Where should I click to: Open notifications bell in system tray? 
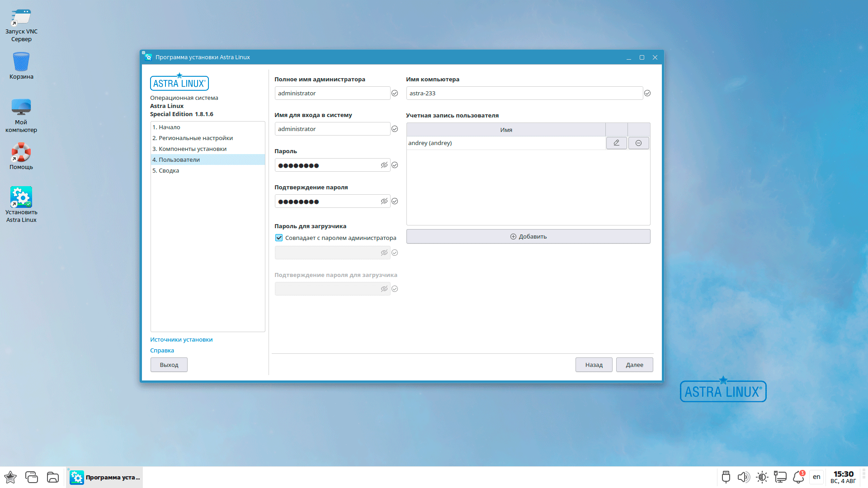(x=798, y=477)
